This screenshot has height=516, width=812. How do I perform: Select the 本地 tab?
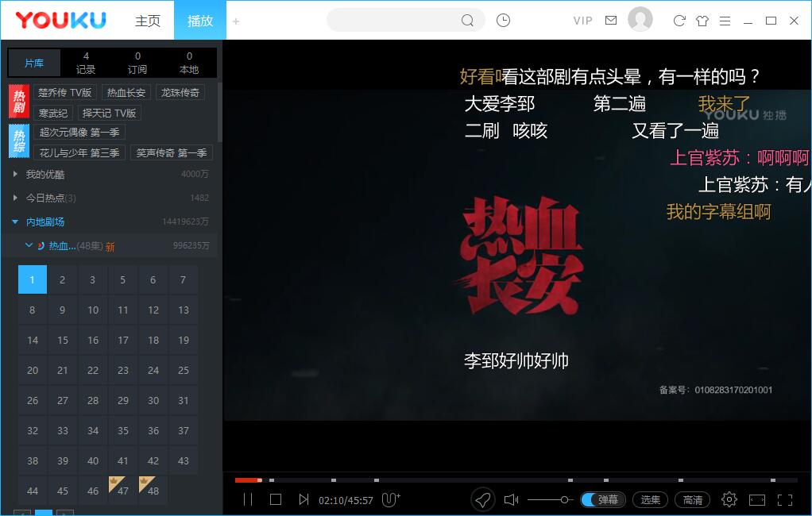189,63
